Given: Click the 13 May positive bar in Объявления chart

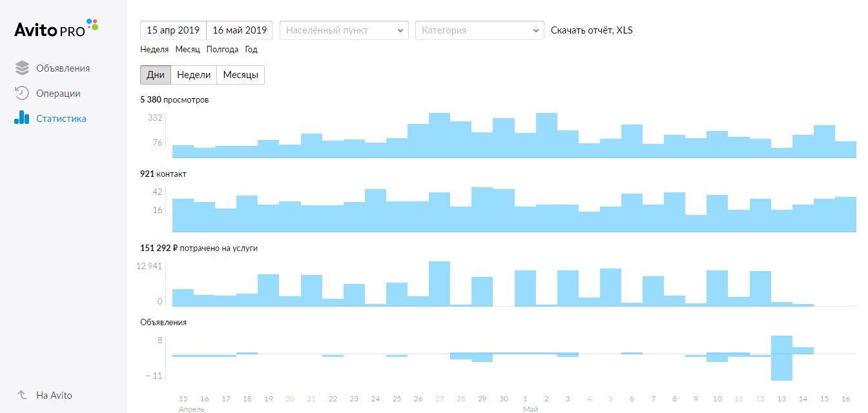Looking at the screenshot, I should pos(781,345).
